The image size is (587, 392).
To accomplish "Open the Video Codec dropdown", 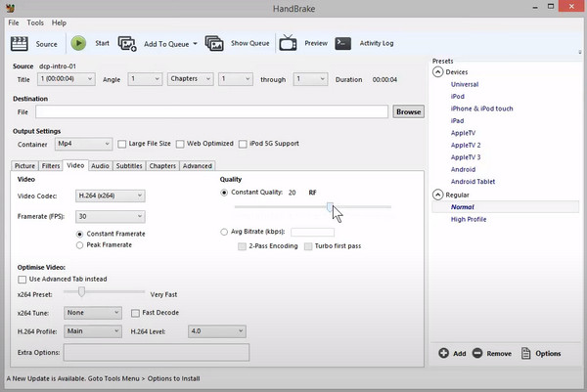I will 110,196.
